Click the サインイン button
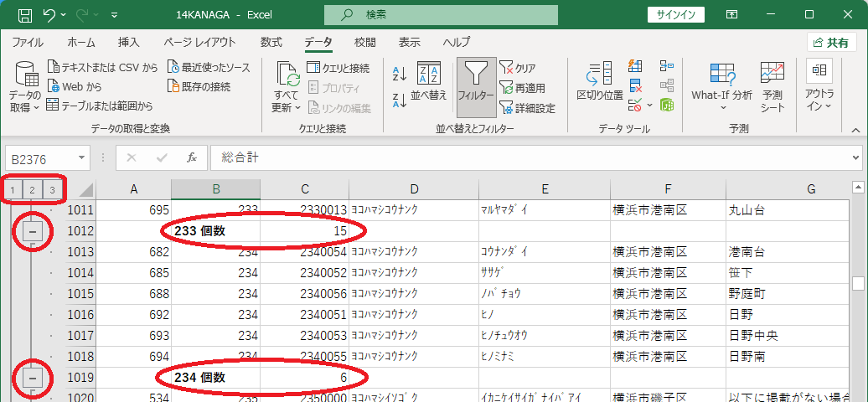This screenshot has width=868, height=402. click(x=676, y=15)
